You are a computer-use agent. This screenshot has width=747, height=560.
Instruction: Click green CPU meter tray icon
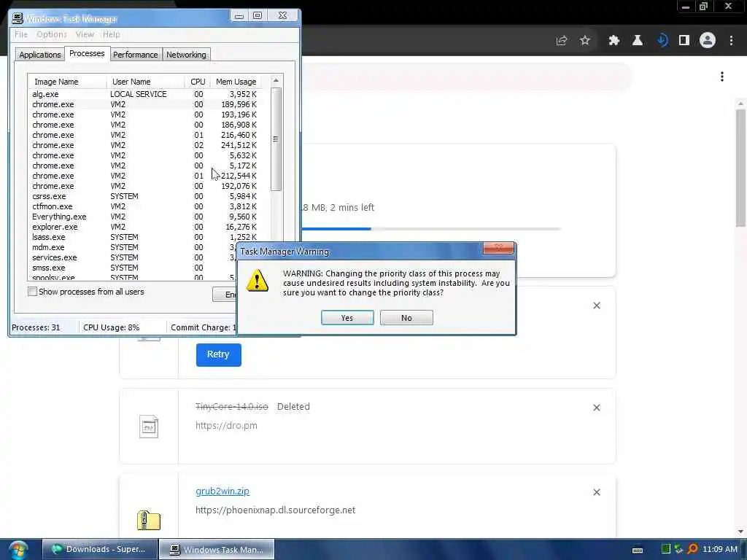tap(666, 549)
